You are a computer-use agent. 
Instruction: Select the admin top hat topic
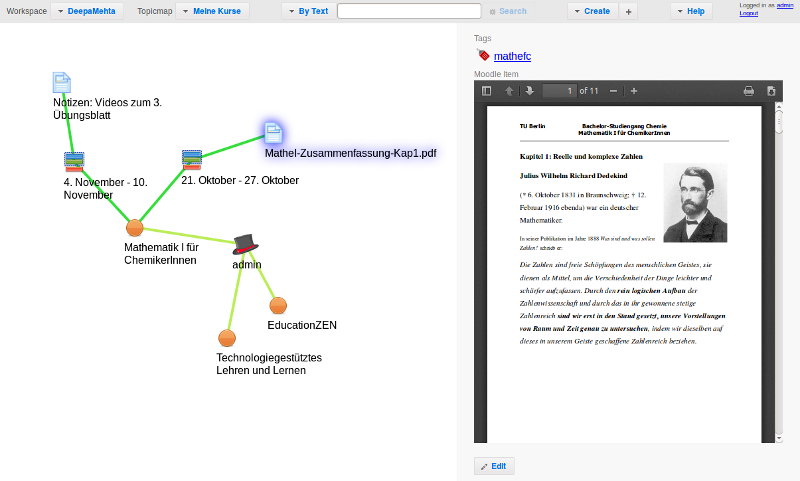tap(245, 243)
